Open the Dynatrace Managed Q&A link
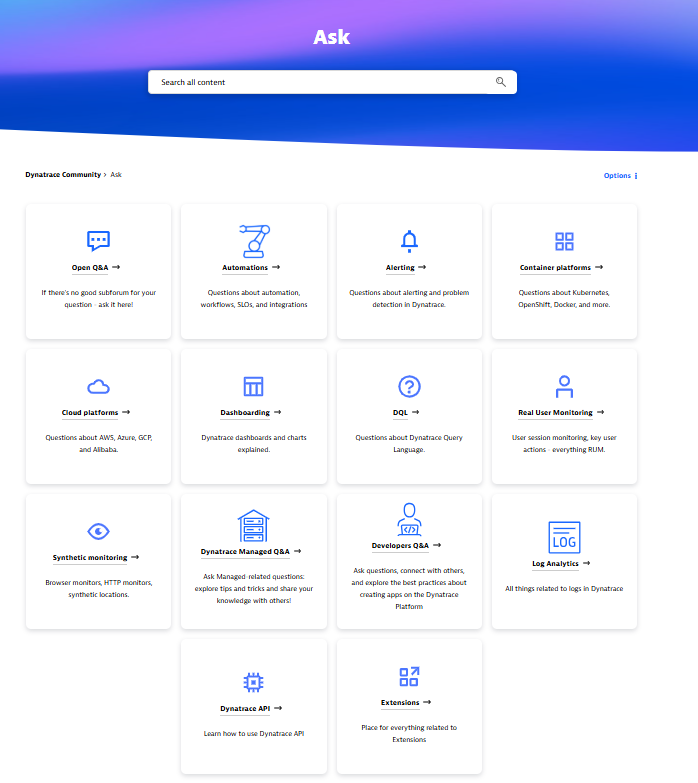Viewport: 698px width, 783px height. [245, 551]
